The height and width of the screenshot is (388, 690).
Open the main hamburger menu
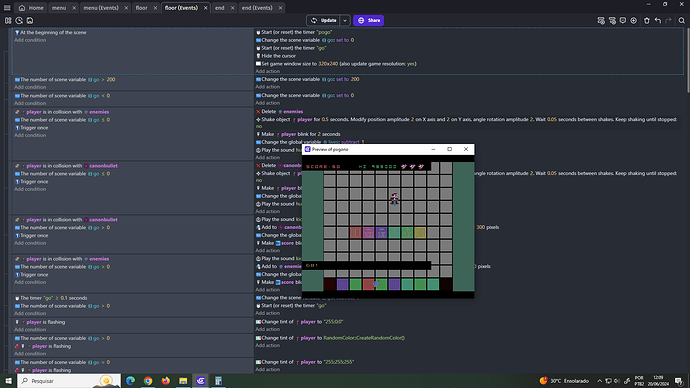coord(7,7)
